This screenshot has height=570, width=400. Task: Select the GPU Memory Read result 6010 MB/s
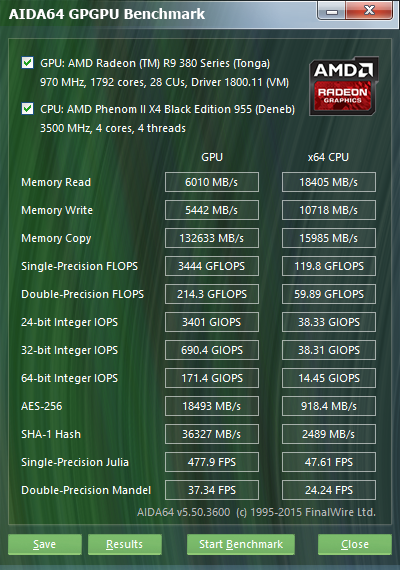click(x=212, y=182)
